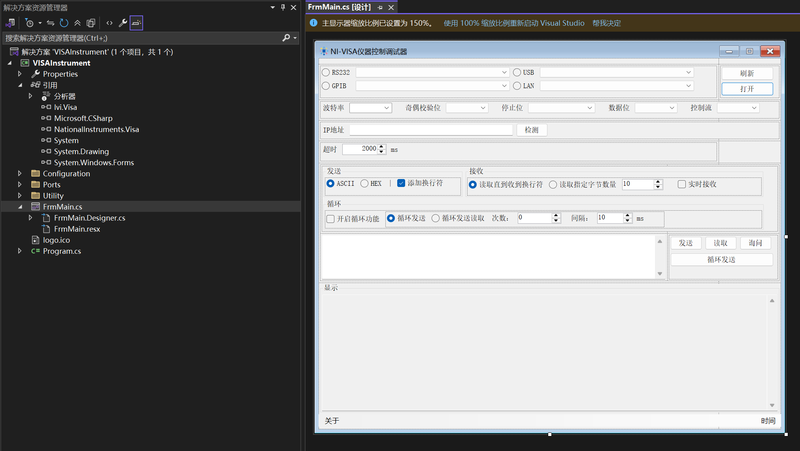
Task: Uncheck the 添加换行符 checkbox
Action: pos(401,183)
